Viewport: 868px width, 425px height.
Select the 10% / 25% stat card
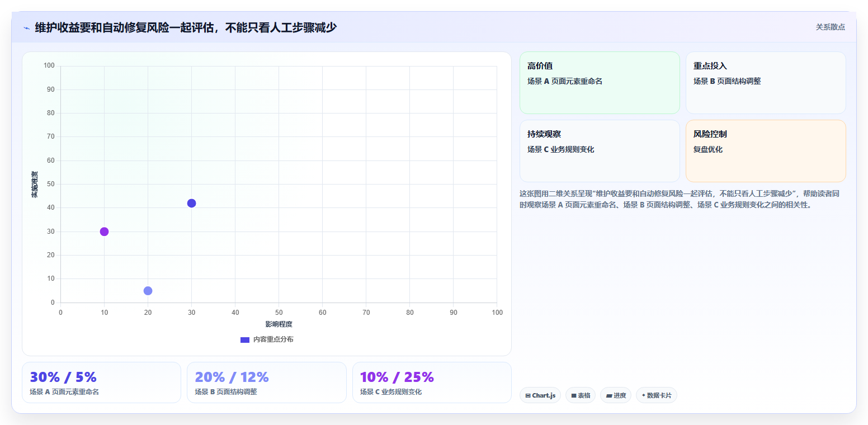432,382
